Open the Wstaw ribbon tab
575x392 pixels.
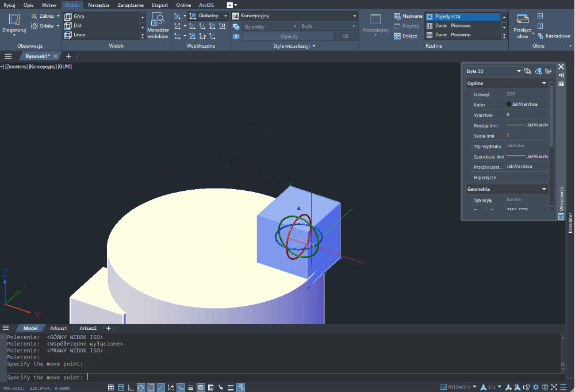pos(49,5)
